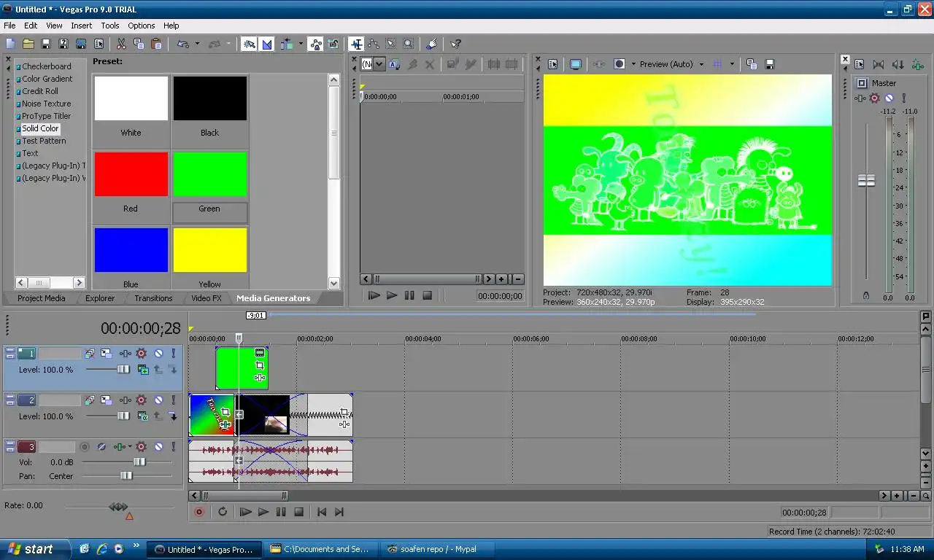934x560 pixels.
Task: Click the Blue preset swatch
Action: point(131,250)
